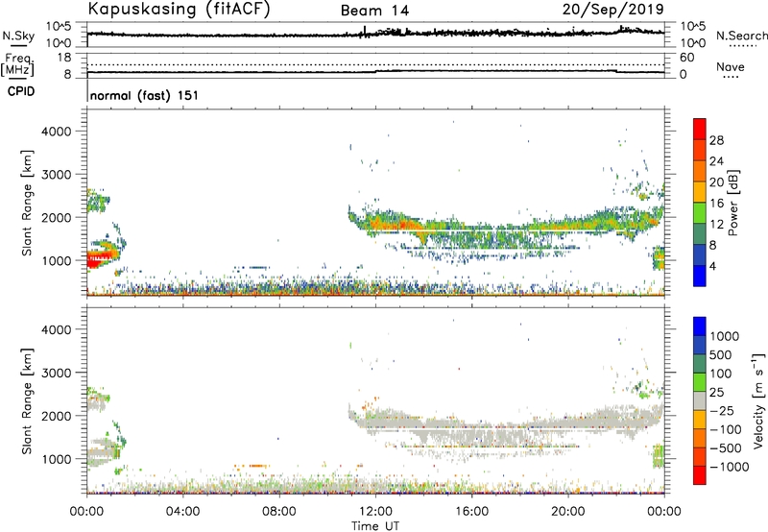Click the power panel Slant Range [km] label
The image size is (768, 532).
tap(27, 203)
